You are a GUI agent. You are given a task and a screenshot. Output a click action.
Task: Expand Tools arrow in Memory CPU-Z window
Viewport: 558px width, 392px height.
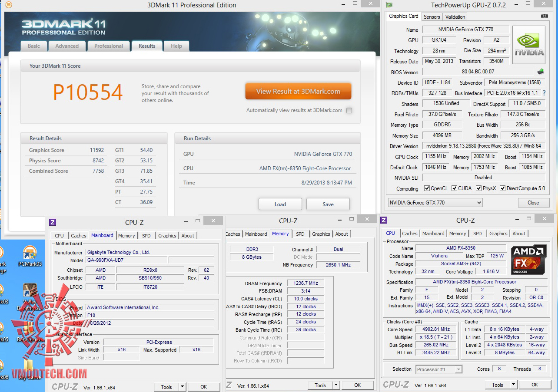tap(335, 385)
